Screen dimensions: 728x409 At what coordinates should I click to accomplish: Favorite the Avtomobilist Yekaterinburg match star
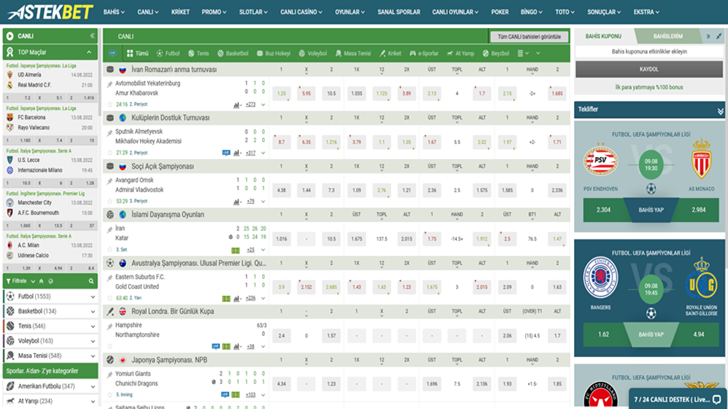click(110, 104)
